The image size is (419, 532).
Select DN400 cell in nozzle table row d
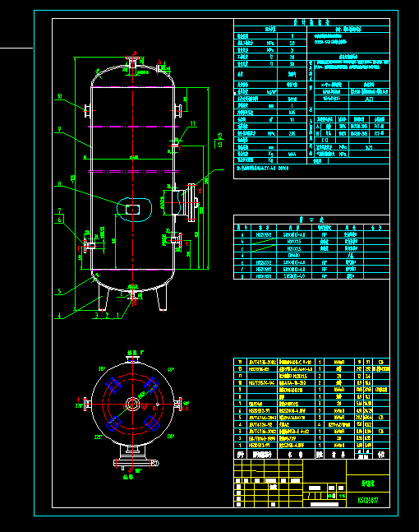(x=294, y=256)
